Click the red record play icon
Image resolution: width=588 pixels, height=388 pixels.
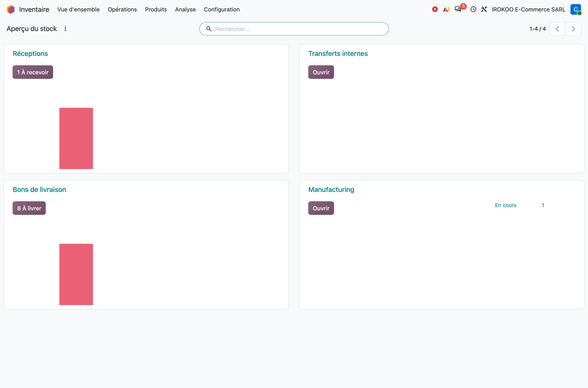pos(435,9)
